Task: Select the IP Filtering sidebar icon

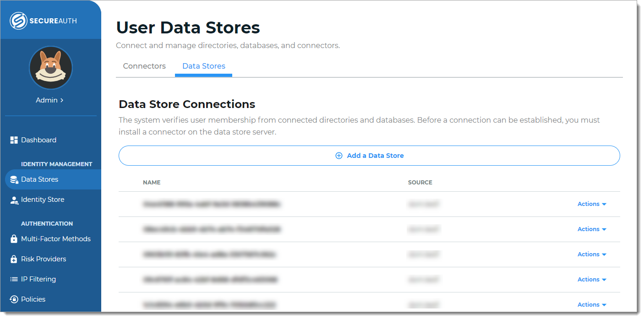Action: [13, 279]
